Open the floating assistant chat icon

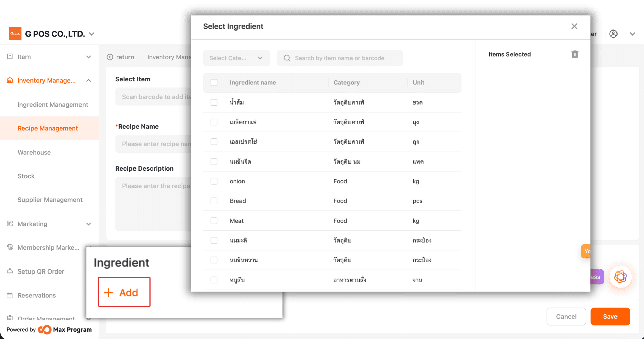(x=621, y=277)
